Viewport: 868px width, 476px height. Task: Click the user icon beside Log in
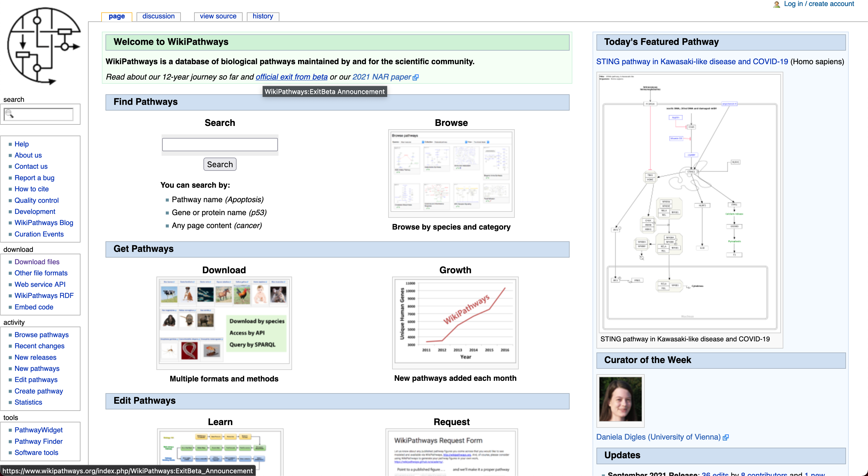(x=777, y=5)
